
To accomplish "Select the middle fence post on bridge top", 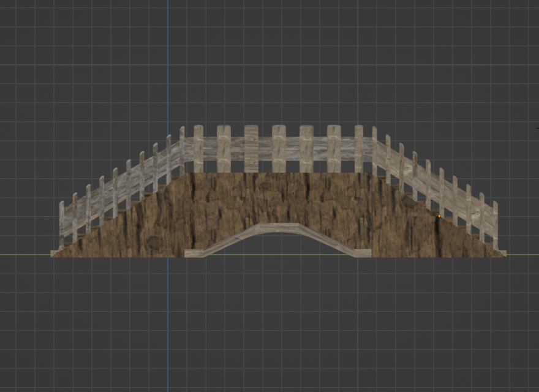I will 279,148.
